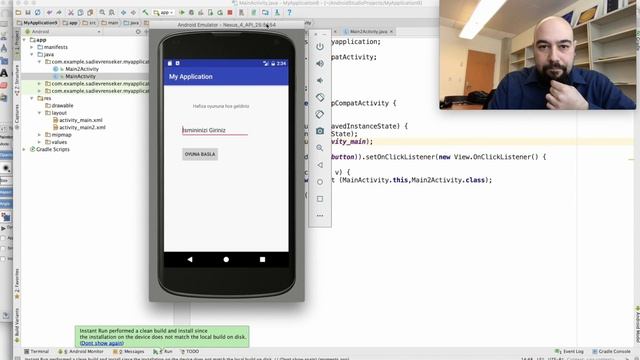This screenshot has height=360, width=640.
Task: Switch to Main2Activity.java editor tab
Action: (368, 31)
